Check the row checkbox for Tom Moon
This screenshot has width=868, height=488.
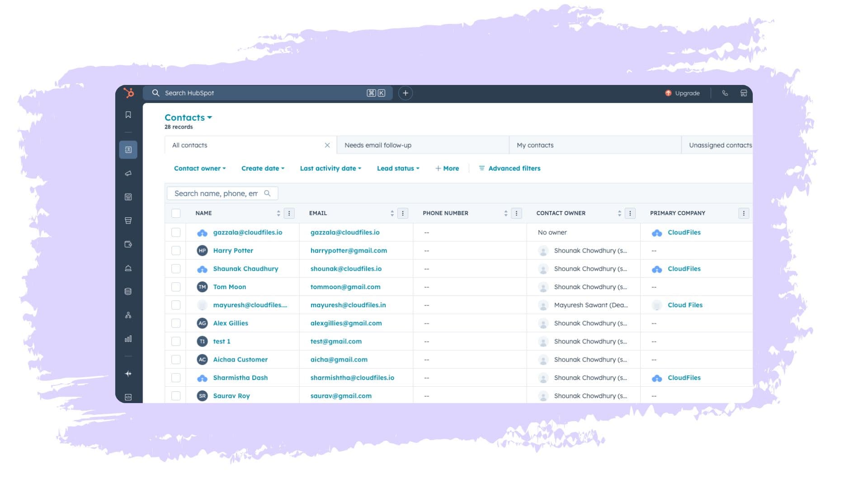point(176,286)
